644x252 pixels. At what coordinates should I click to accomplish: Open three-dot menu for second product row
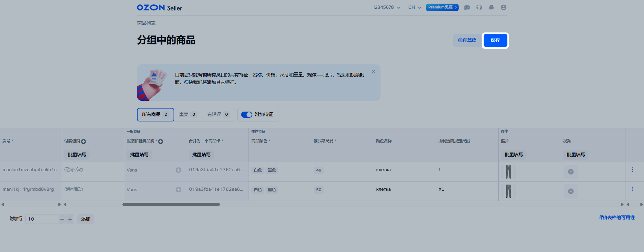coord(632,189)
